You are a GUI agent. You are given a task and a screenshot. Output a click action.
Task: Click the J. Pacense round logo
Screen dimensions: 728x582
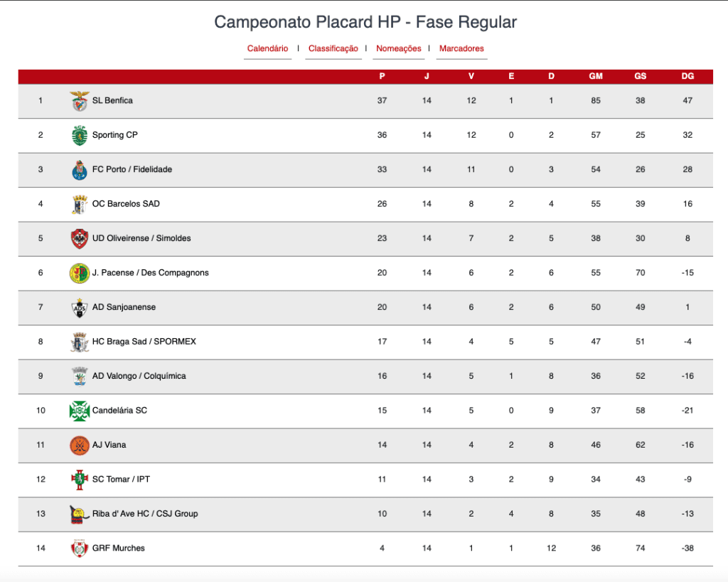click(80, 273)
